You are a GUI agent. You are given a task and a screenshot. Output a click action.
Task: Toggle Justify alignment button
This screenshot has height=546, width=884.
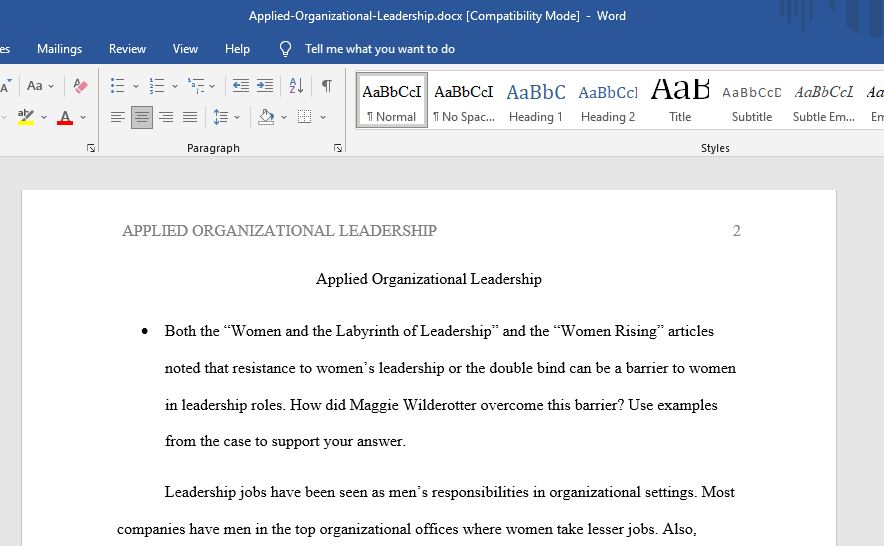(x=190, y=117)
